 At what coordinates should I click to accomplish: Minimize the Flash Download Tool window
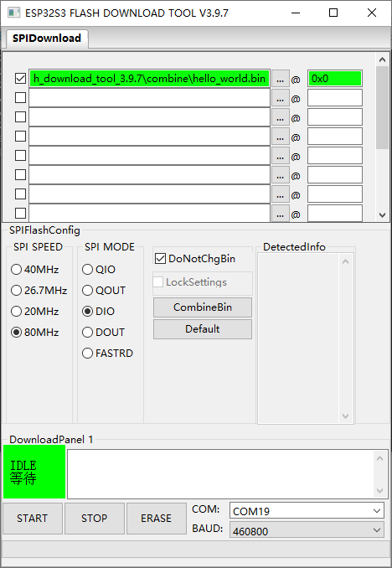click(x=296, y=13)
